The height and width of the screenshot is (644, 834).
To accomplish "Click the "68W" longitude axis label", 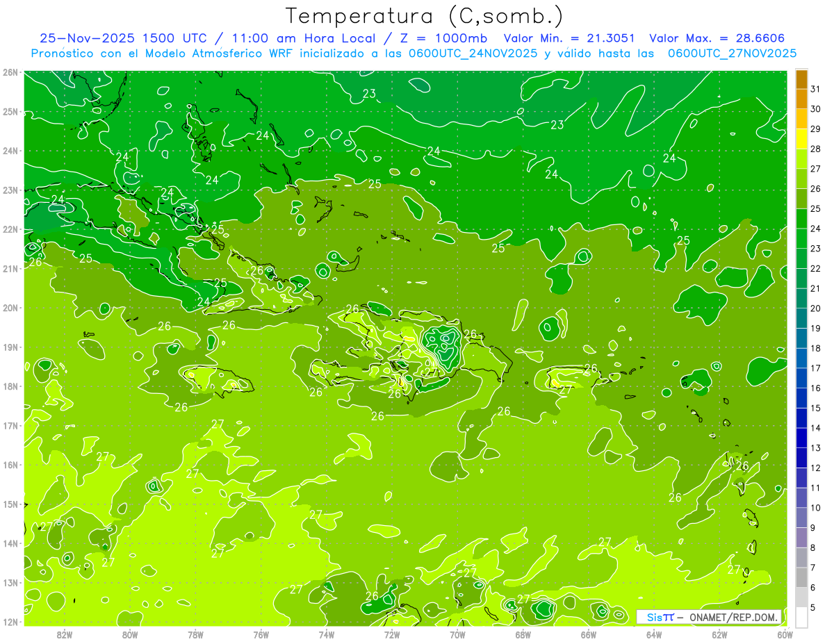I will (x=523, y=634).
